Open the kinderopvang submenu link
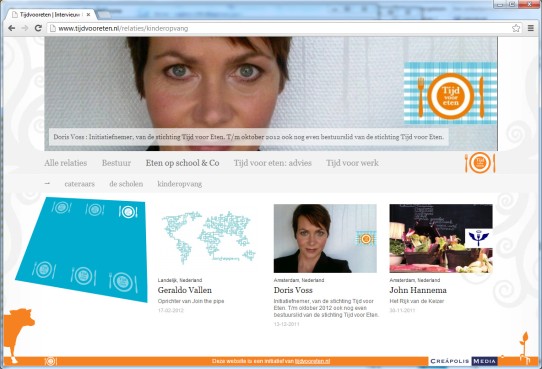Image resolution: width=542 pixels, height=369 pixels. click(180, 184)
